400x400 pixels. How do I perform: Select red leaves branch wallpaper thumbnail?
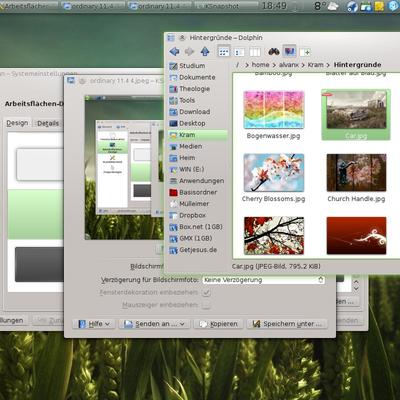click(274, 236)
